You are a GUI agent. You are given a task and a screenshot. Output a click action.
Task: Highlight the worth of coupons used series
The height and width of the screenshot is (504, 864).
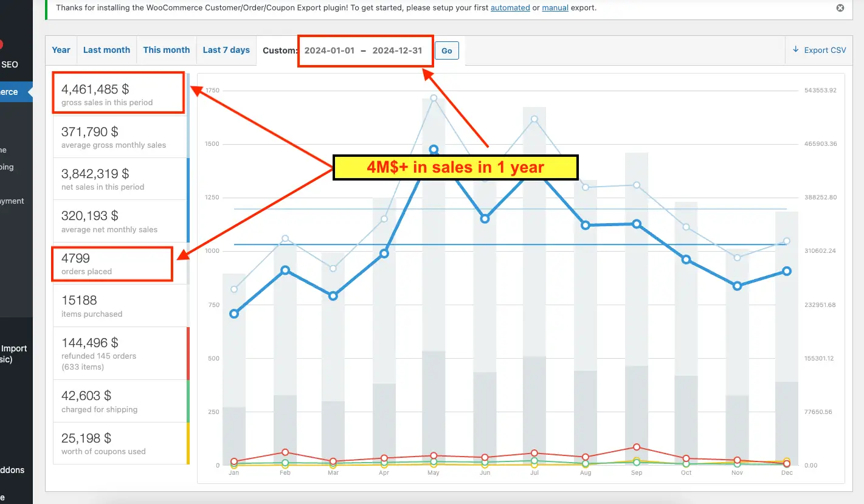[122, 443]
